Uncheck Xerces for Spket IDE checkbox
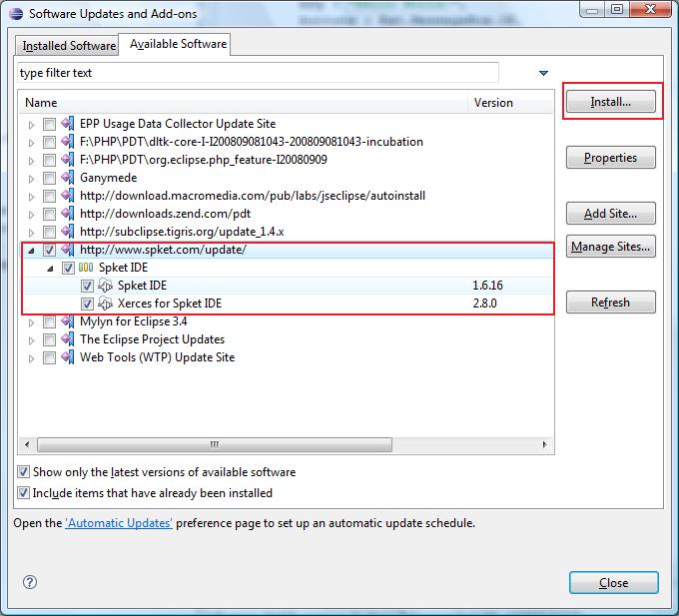This screenshot has height=616, width=679. [x=87, y=304]
